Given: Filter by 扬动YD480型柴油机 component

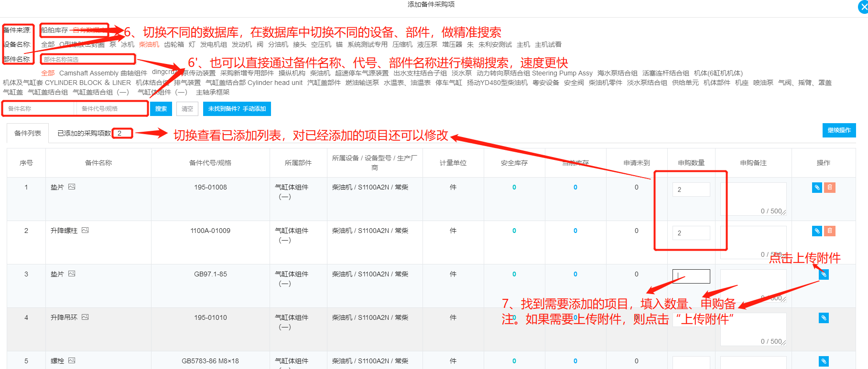Looking at the screenshot, I should (498, 83).
